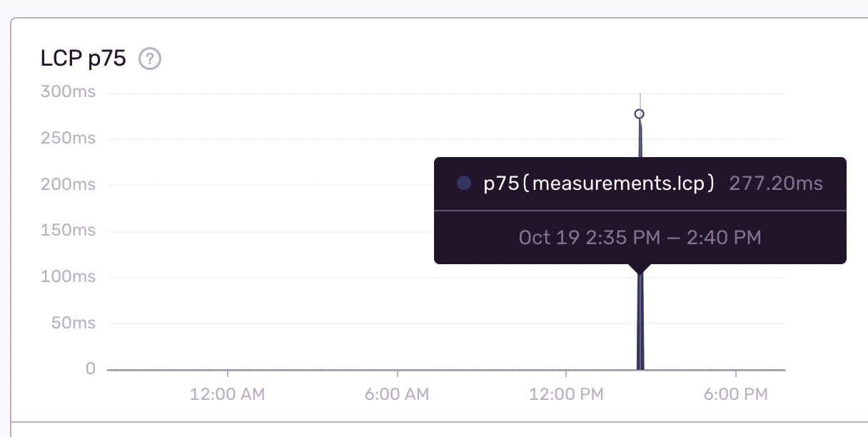The image size is (868, 437).
Task: Click the 250ms y-axis label
Action: (69, 139)
